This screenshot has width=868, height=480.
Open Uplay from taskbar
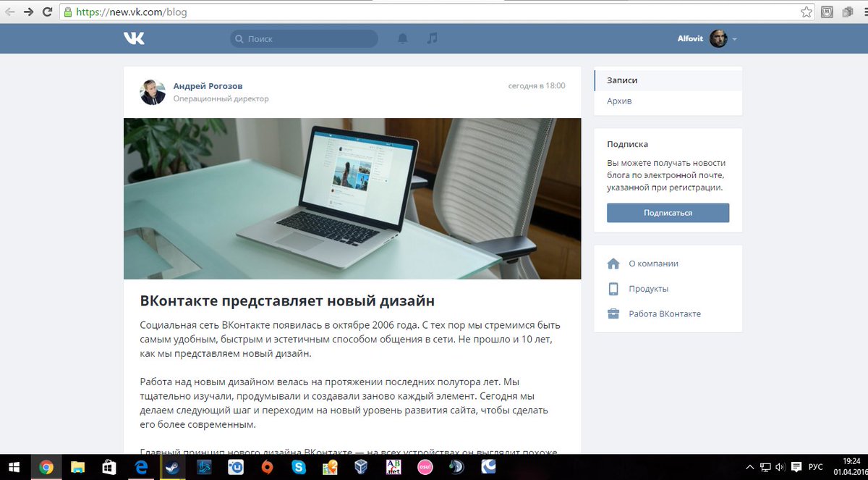[x=236, y=467]
